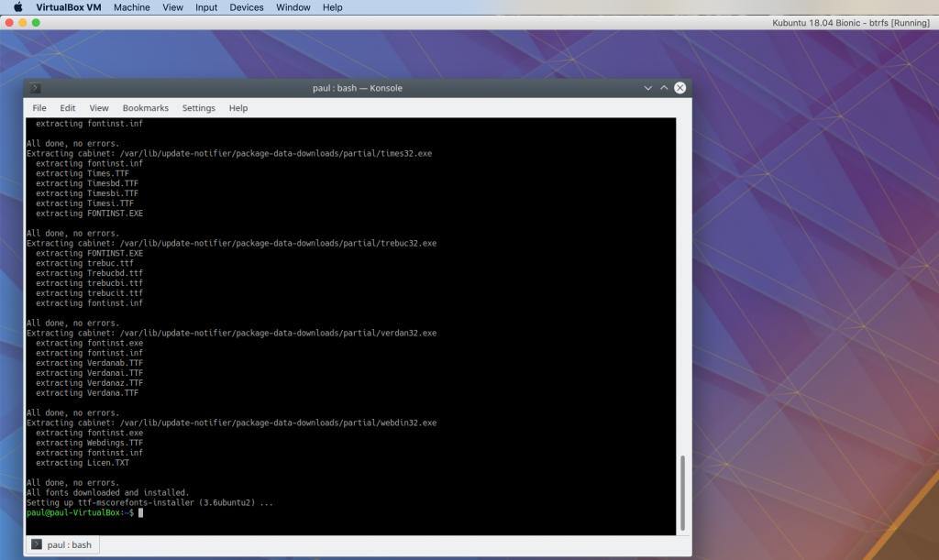The image size is (939, 560).
Task: Open the Bookmarks menu in Konsole
Action: click(x=145, y=108)
